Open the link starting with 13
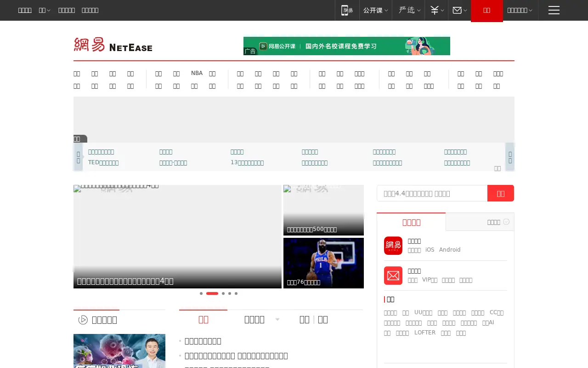Screen dimensions: 588x368 tap(247, 163)
